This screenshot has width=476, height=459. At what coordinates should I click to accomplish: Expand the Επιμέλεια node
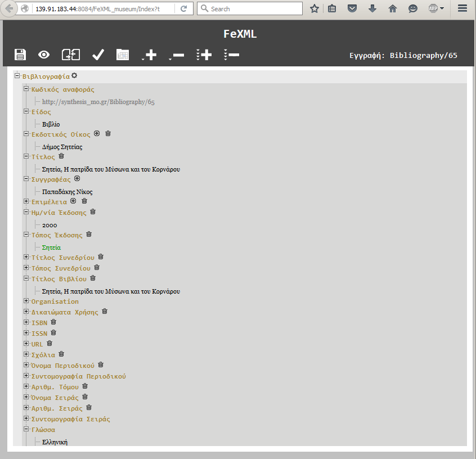26,201
